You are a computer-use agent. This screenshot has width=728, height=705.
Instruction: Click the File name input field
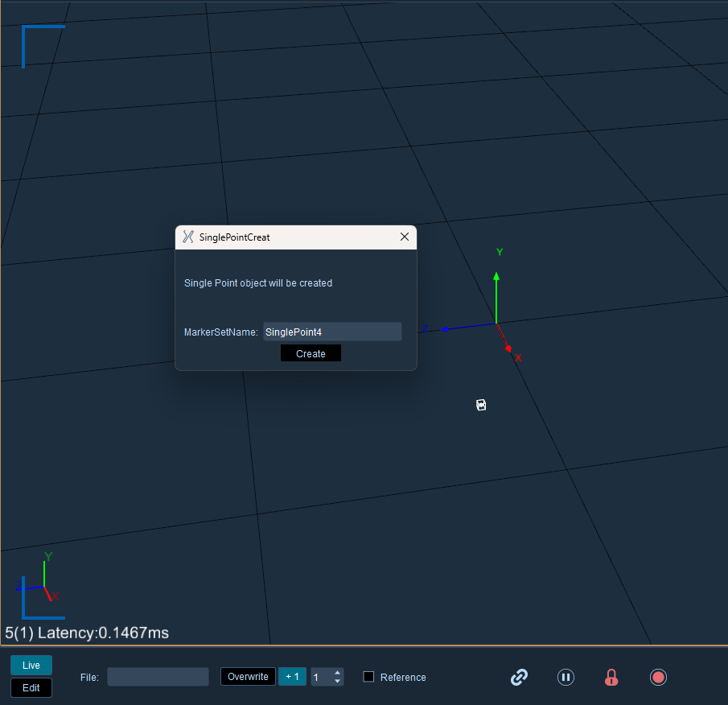click(158, 677)
